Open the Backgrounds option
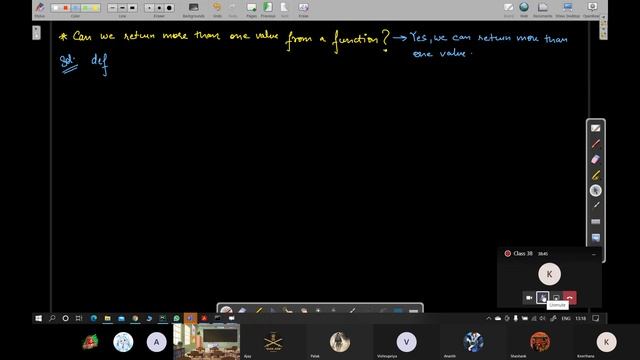 coord(193,9)
